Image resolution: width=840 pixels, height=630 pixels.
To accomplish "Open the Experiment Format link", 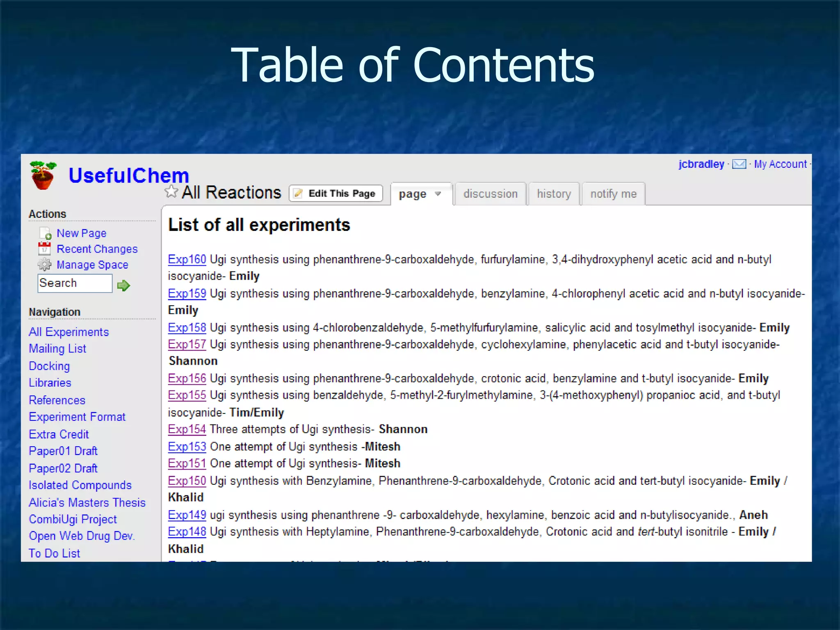I will click(x=77, y=417).
